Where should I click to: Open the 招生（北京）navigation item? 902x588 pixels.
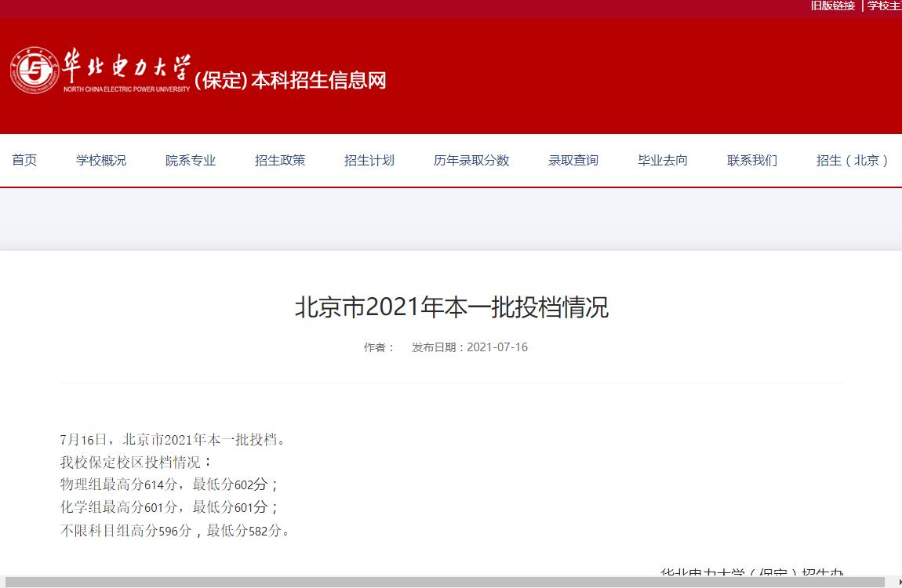853,161
